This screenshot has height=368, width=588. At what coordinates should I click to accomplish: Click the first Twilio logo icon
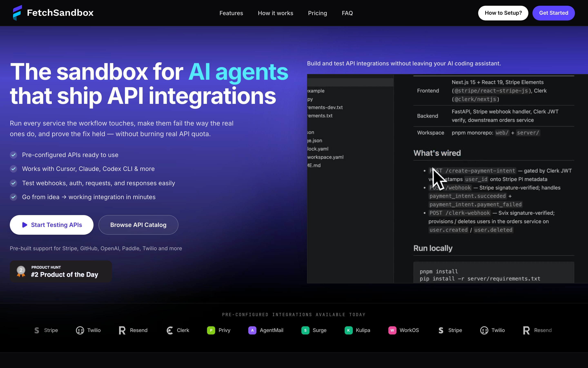click(x=80, y=330)
